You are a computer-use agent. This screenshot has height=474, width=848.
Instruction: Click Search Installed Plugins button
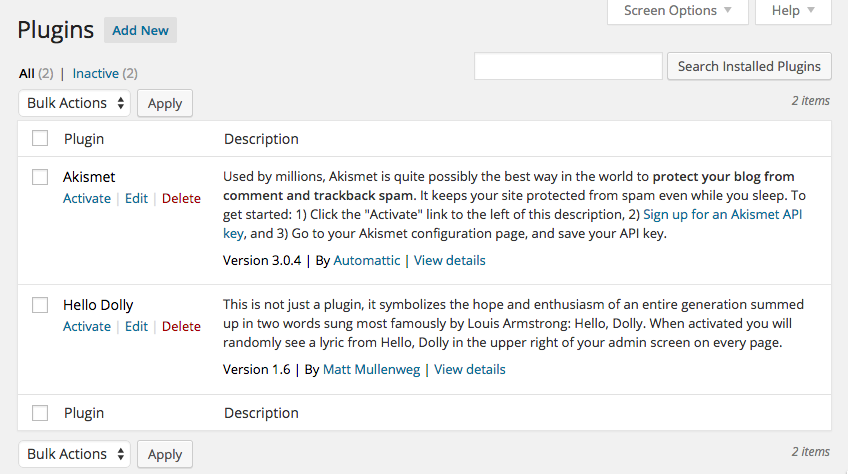(x=749, y=66)
